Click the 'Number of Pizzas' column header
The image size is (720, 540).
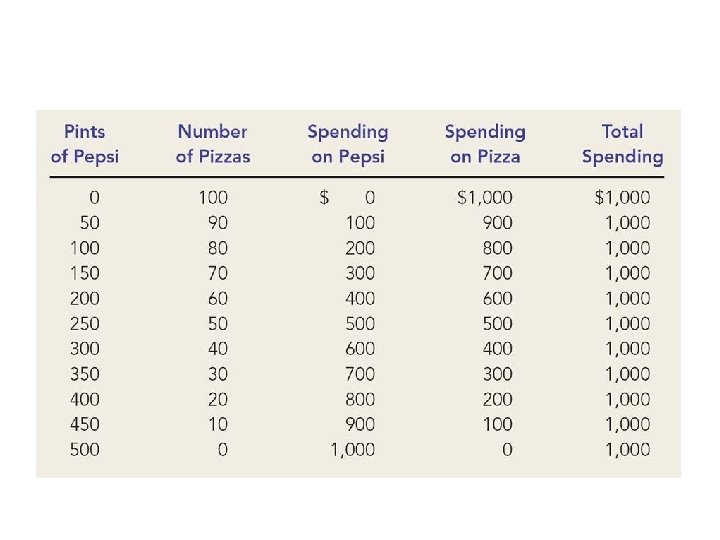[x=212, y=143]
